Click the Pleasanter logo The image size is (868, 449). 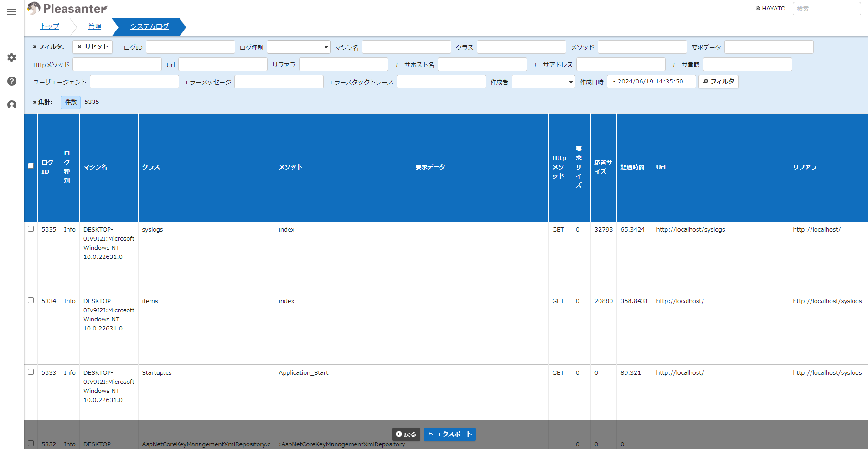click(x=67, y=8)
